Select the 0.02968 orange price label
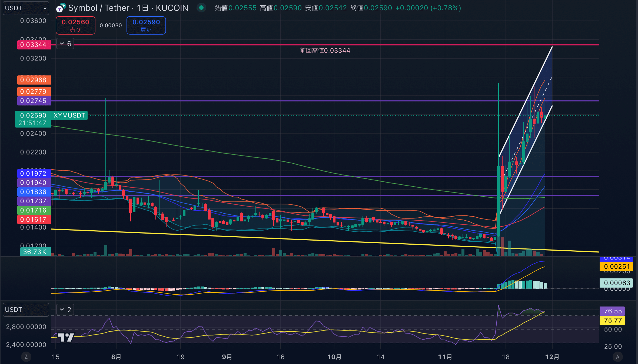 (x=34, y=80)
